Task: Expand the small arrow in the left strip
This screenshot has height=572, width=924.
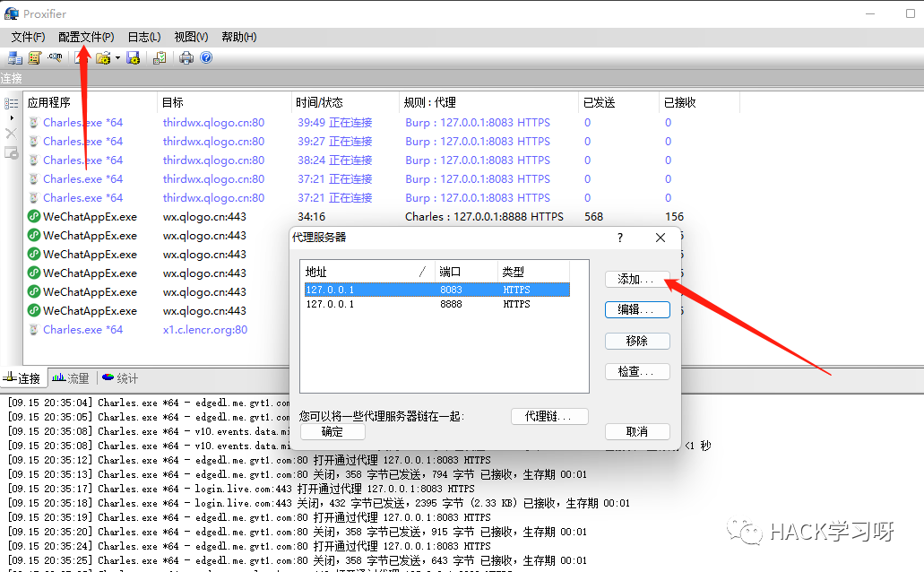Action: 11,118
